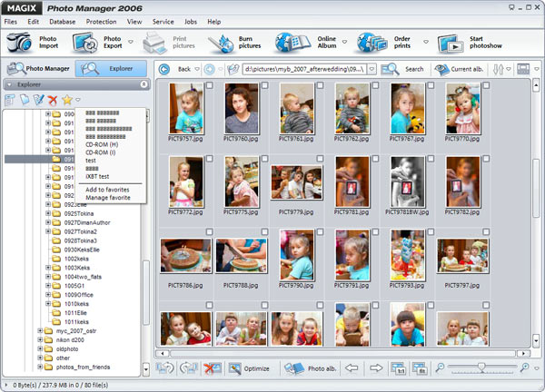Image resolution: width=545 pixels, height=392 pixels.
Task: Open the Database menu
Action: pyautogui.click(x=62, y=22)
